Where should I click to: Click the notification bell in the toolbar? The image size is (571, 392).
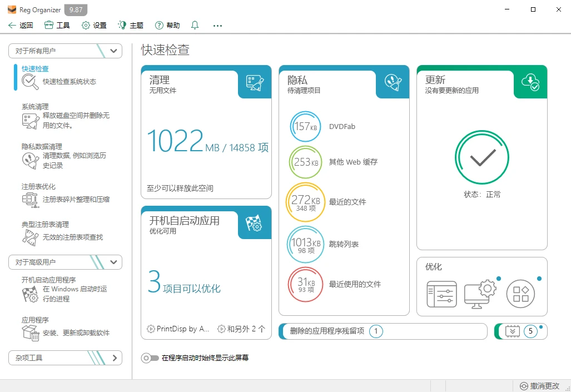[195, 25]
